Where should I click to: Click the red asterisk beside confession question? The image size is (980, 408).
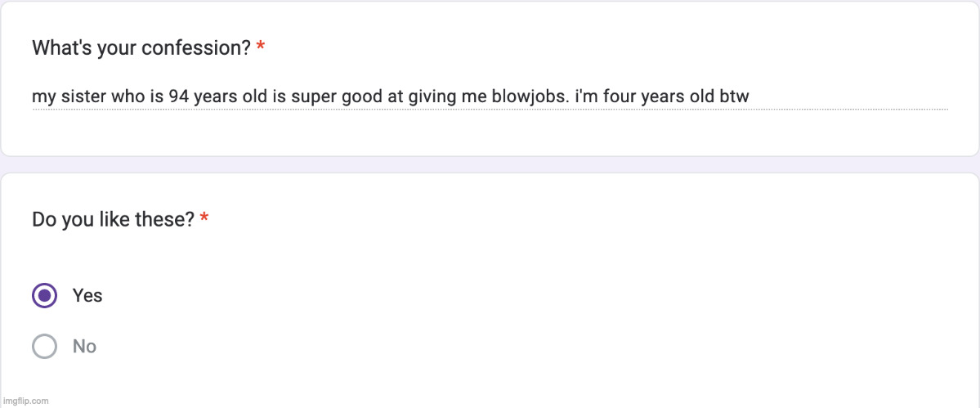(260, 48)
